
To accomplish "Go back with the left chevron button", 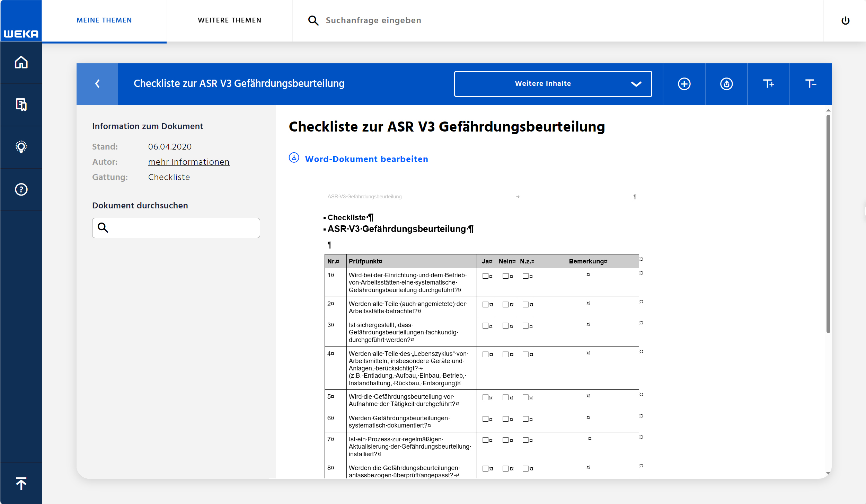I will pos(97,84).
